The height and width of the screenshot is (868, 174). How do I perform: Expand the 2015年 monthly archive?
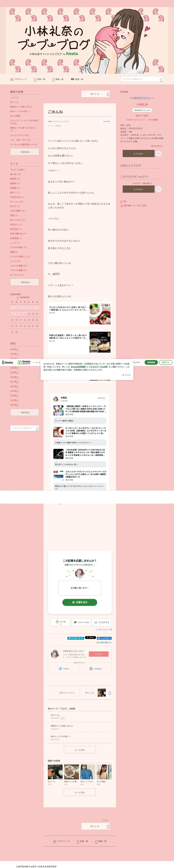tap(14, 391)
